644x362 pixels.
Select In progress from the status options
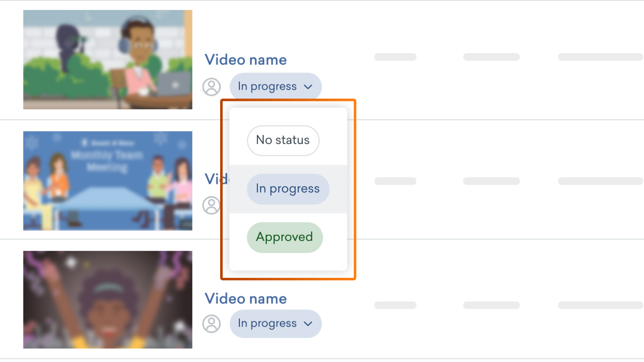pos(288,189)
